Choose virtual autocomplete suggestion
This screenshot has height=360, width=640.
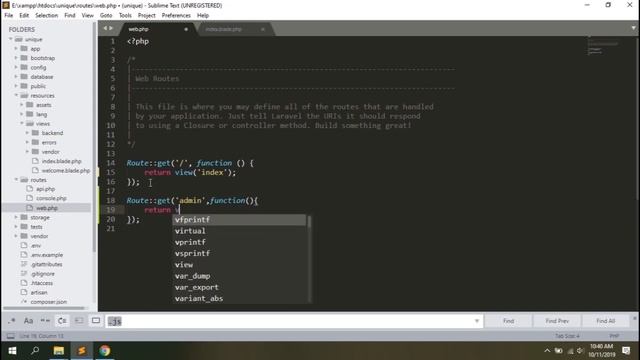[239, 231]
